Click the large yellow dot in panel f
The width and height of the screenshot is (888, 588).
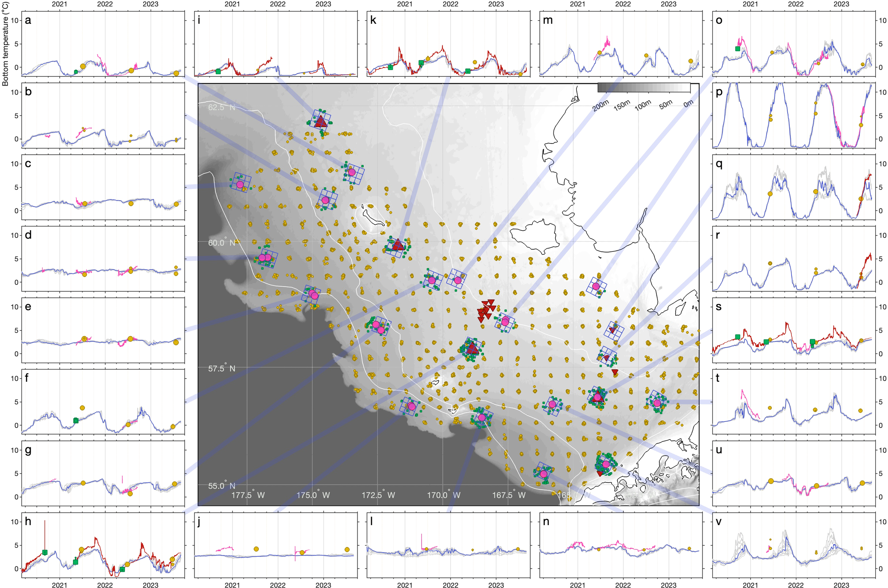click(82, 408)
